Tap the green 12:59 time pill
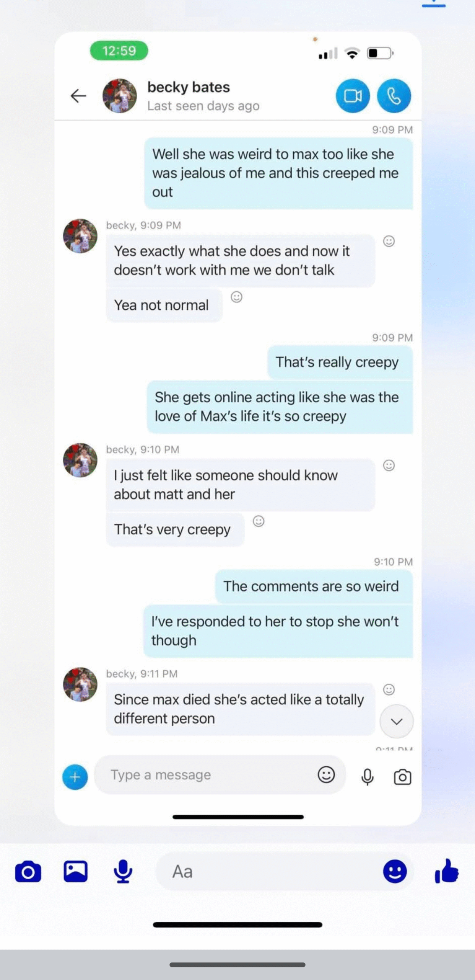The width and height of the screenshot is (475, 980). click(119, 51)
